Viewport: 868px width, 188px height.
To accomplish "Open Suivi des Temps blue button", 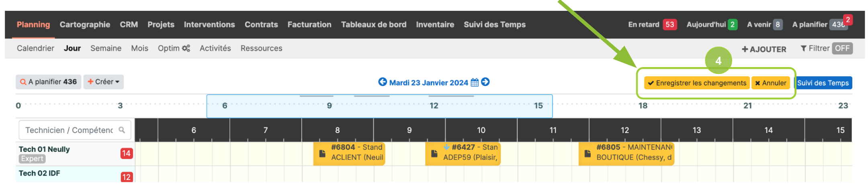I will pyautogui.click(x=823, y=83).
